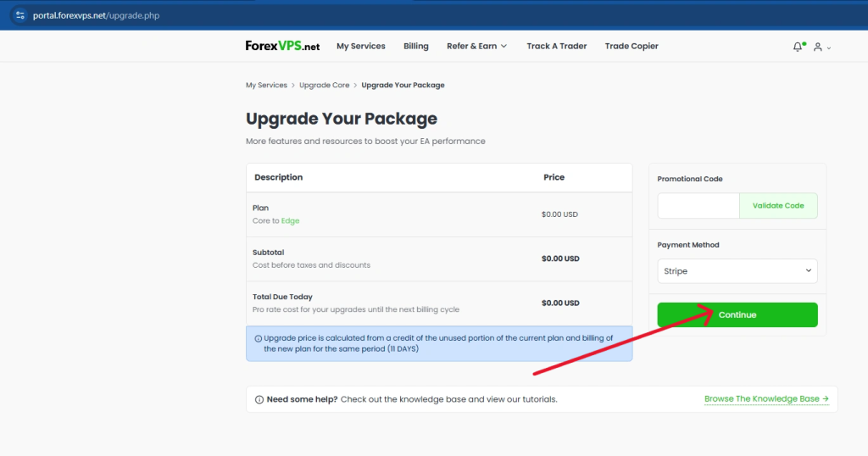868x456 pixels.
Task: Click the info icon in blue upgrade notice
Action: (x=258, y=338)
